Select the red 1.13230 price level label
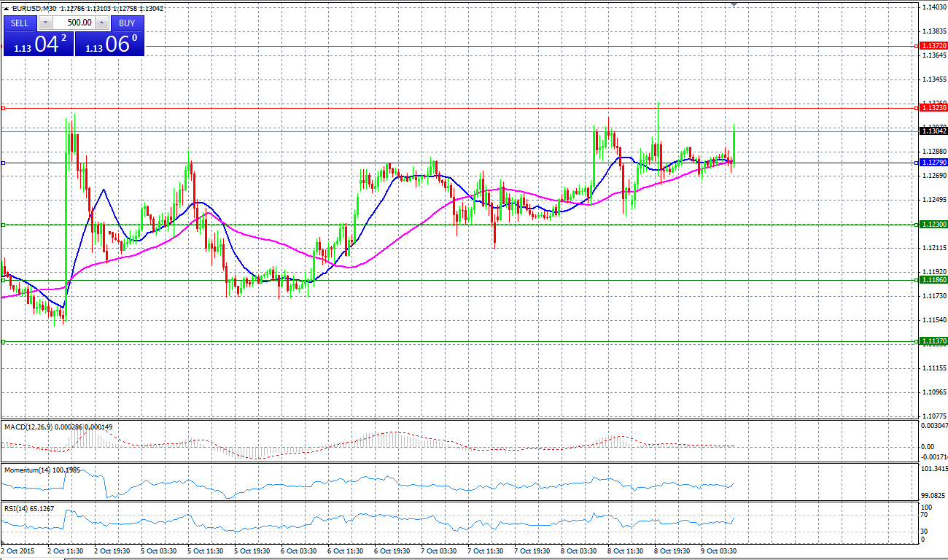 [x=934, y=108]
